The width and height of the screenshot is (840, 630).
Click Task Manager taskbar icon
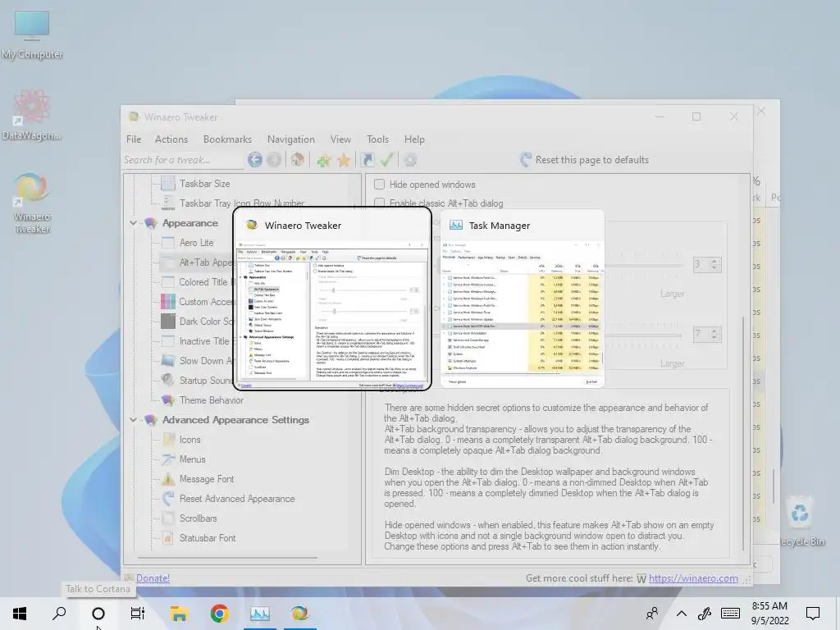tap(259, 614)
